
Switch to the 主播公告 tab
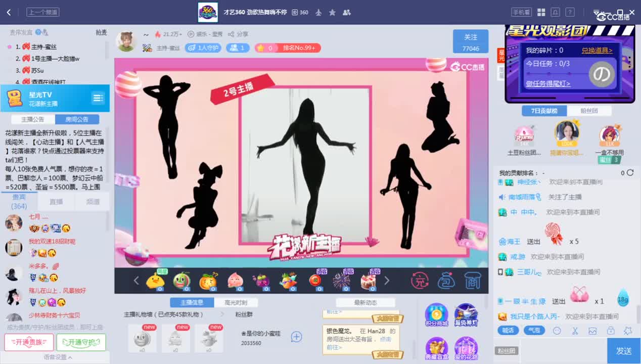coord(33,119)
